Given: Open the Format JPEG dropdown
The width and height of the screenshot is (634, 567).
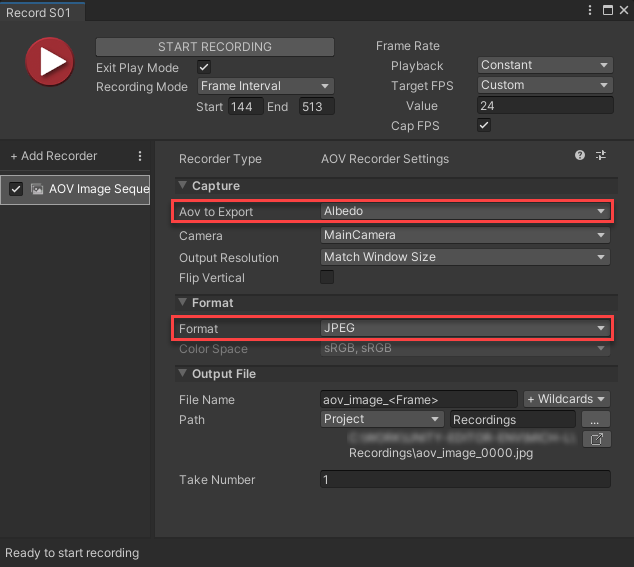Looking at the screenshot, I should 465,328.
